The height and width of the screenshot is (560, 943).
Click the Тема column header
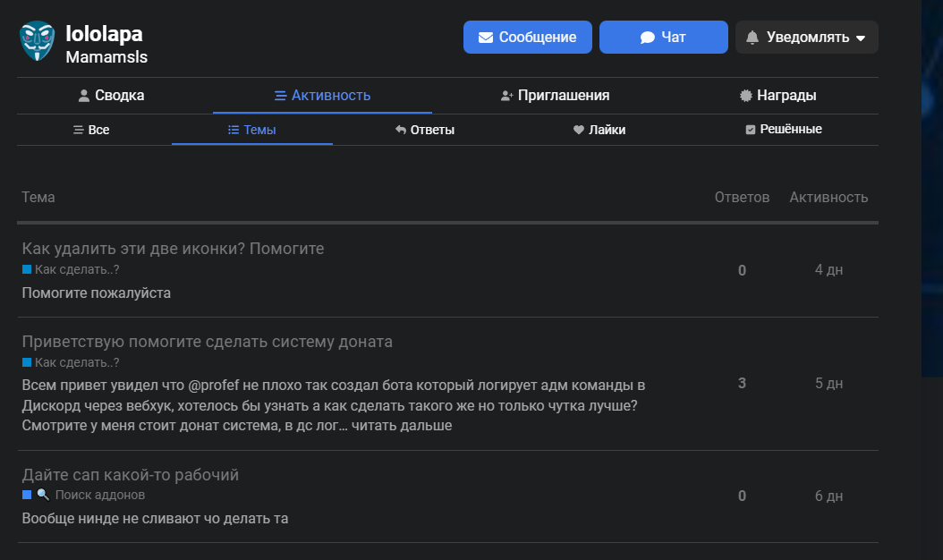pyautogui.click(x=38, y=198)
